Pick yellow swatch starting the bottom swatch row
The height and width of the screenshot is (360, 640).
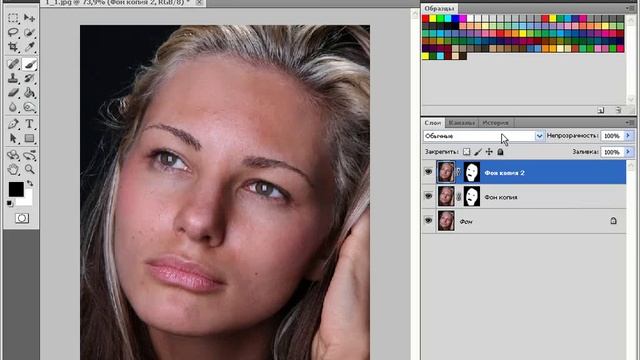pos(425,56)
